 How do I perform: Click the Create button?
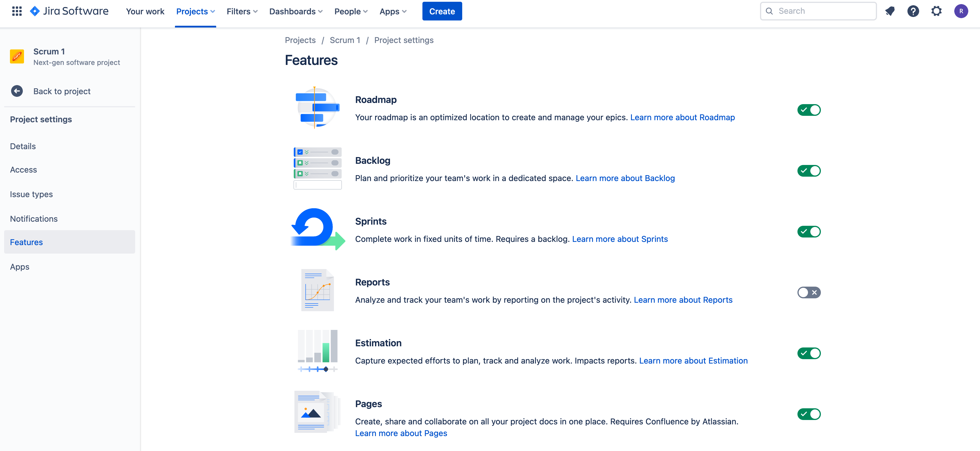tap(442, 11)
